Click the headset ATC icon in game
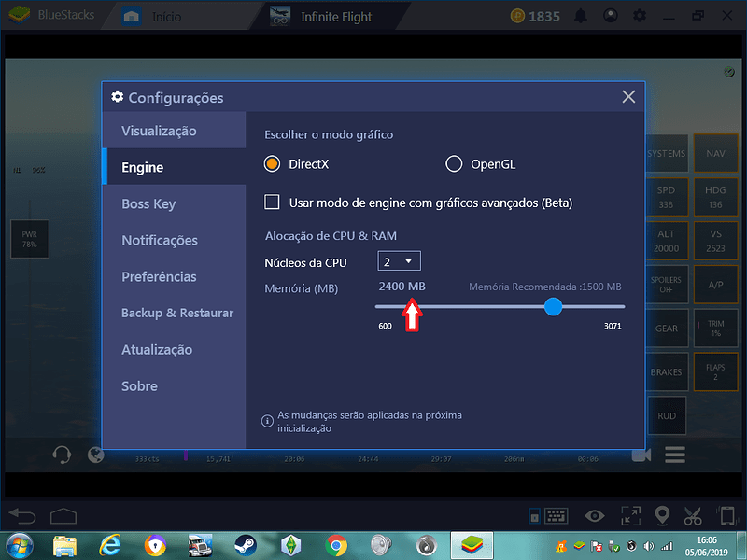747x560 pixels. (x=62, y=455)
